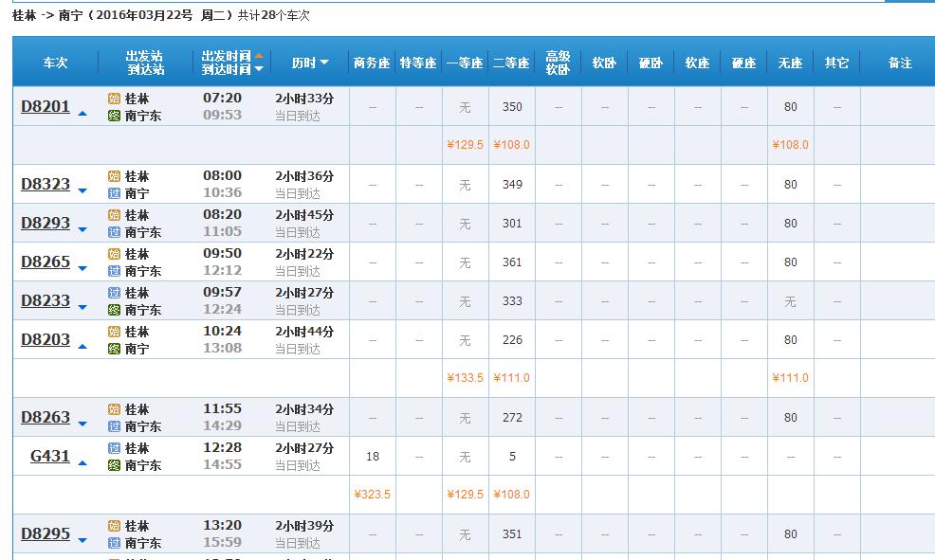This screenshot has height=560, width=935.
Task: Click origin icon beside D8295 桂林
Action: click(x=114, y=526)
